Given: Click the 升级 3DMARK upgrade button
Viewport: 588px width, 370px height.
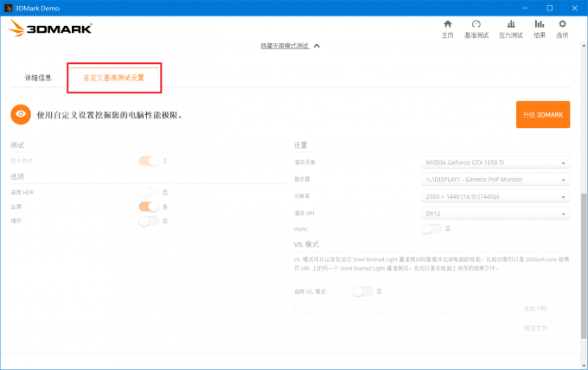Looking at the screenshot, I should point(543,115).
